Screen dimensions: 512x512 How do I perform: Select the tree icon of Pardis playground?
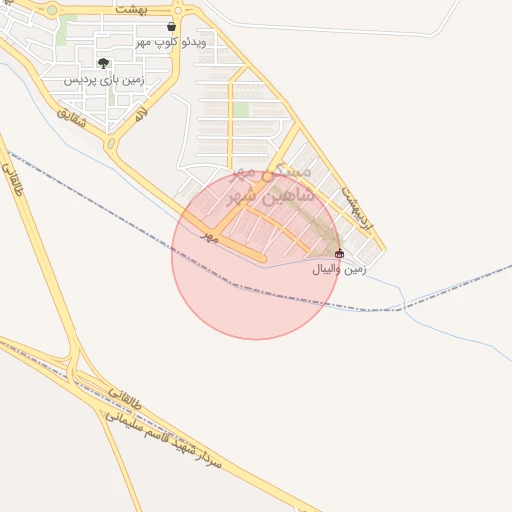click(x=103, y=63)
